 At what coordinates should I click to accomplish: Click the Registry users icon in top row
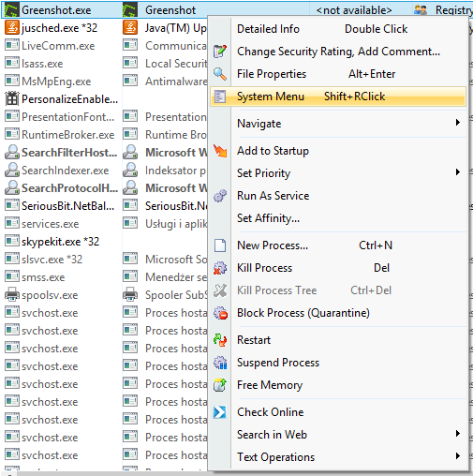(421, 10)
